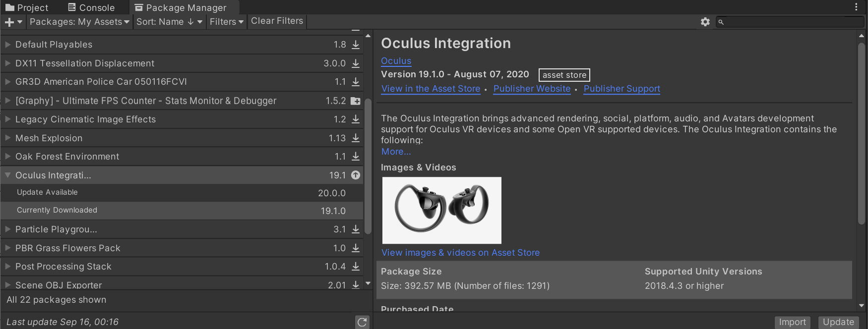Click the add package plus icon
This screenshot has height=329, width=868.
tap(9, 22)
